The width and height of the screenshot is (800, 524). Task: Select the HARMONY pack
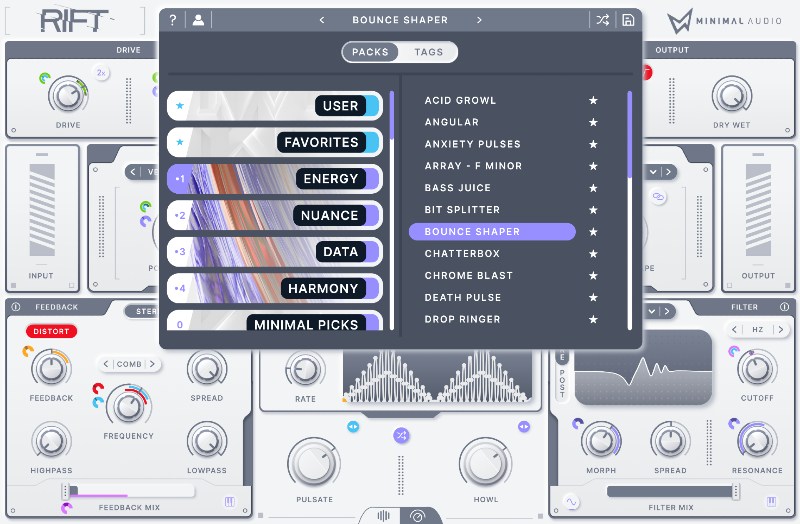(274, 288)
